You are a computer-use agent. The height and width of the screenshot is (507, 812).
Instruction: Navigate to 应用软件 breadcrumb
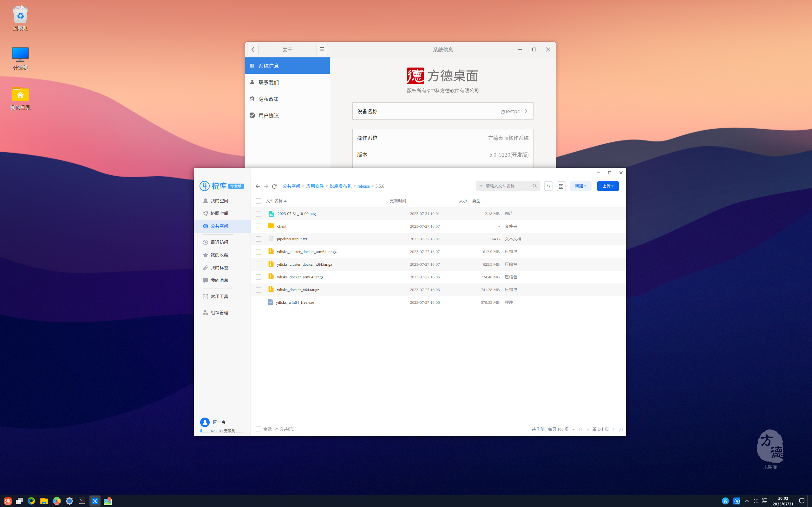pos(315,186)
